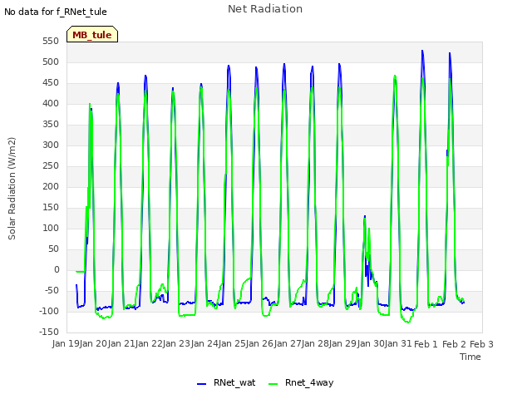Click the Jan 28 x-axis date label
The image size is (532, 399).
click(x=316, y=344)
